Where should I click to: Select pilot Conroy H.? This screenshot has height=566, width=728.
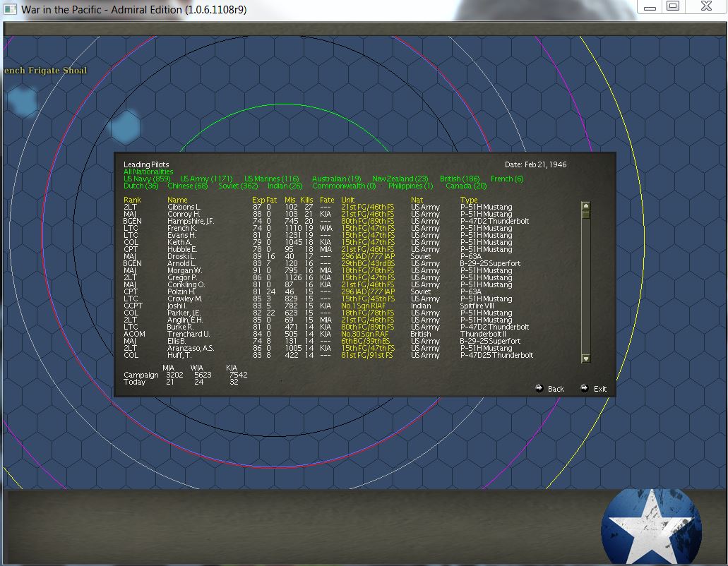click(x=184, y=214)
